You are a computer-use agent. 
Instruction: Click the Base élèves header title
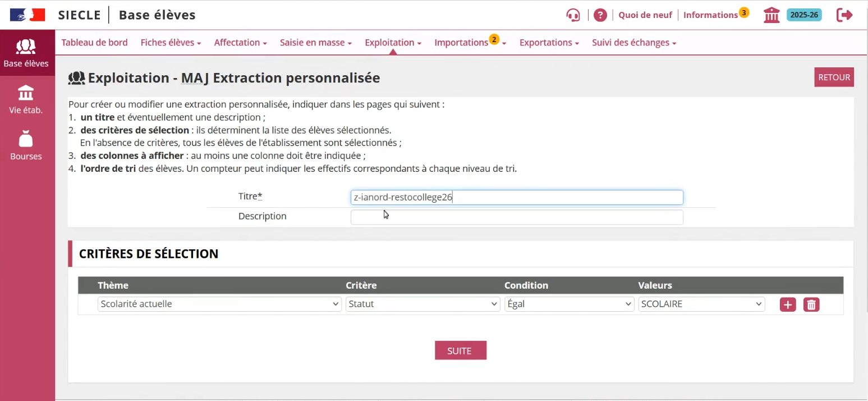(x=157, y=15)
